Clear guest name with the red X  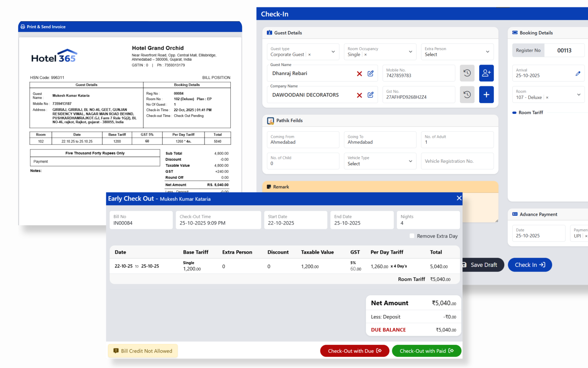pos(359,73)
